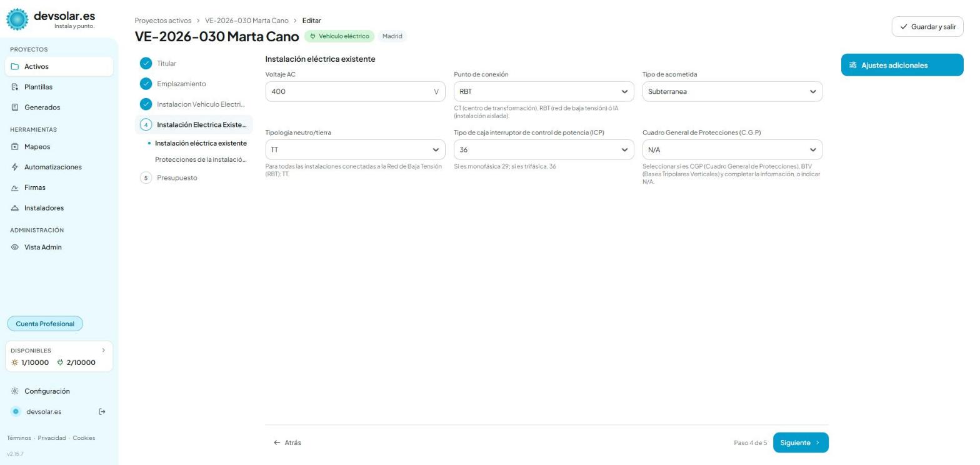This screenshot has width=980, height=465.
Task: Go to Protecciones de la instalación substep
Action: pos(201,160)
